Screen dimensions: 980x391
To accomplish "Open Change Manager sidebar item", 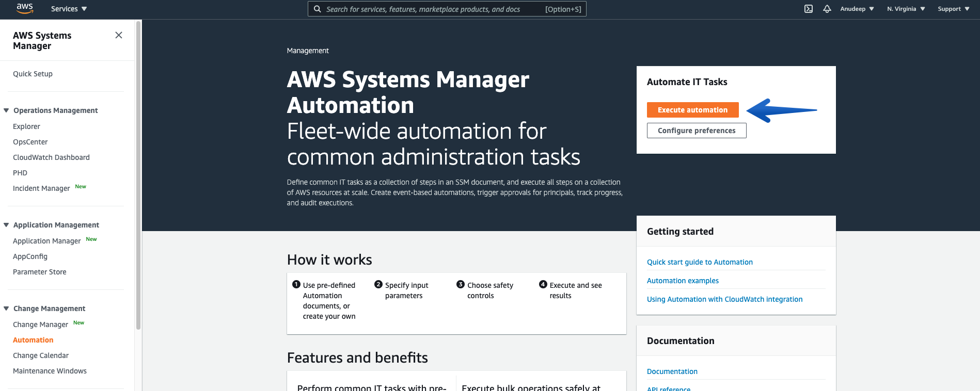I will click(40, 324).
